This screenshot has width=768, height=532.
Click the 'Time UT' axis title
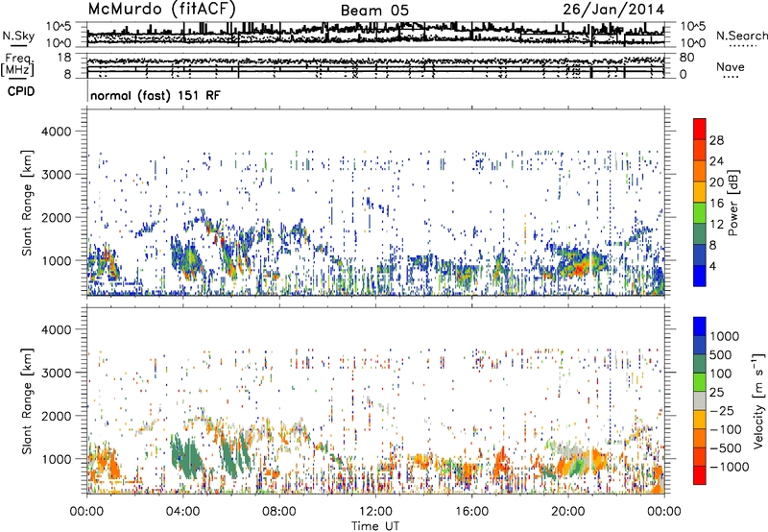375,526
